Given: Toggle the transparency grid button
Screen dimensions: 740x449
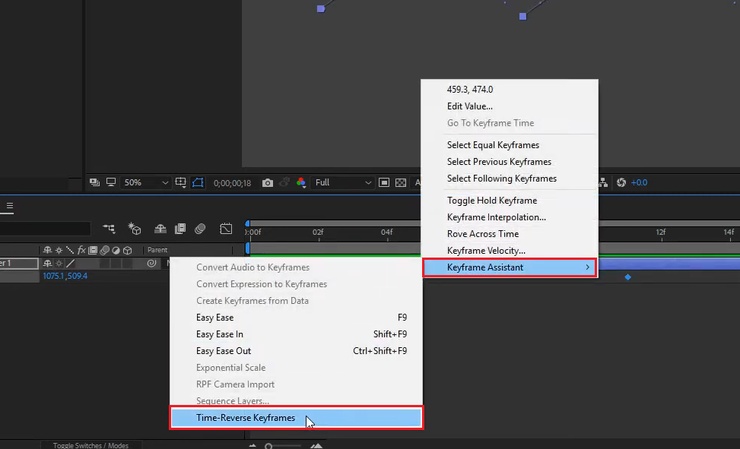Looking at the screenshot, I should tap(399, 183).
